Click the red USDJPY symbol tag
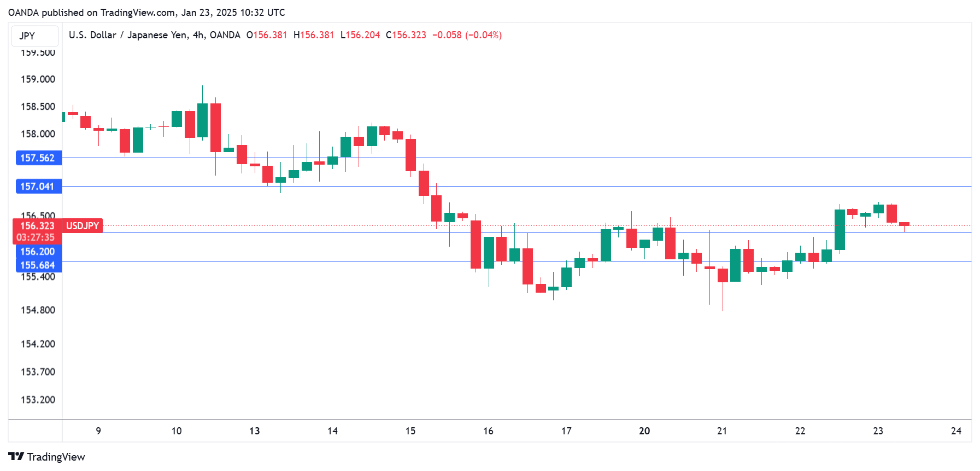The width and height of the screenshot is (980, 471). coord(83,226)
